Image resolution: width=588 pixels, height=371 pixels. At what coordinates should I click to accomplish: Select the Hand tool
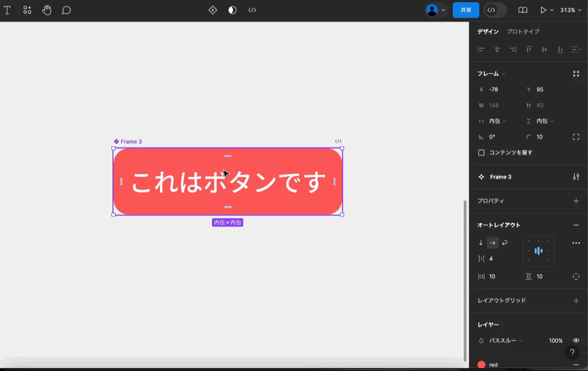pyautogui.click(x=46, y=10)
